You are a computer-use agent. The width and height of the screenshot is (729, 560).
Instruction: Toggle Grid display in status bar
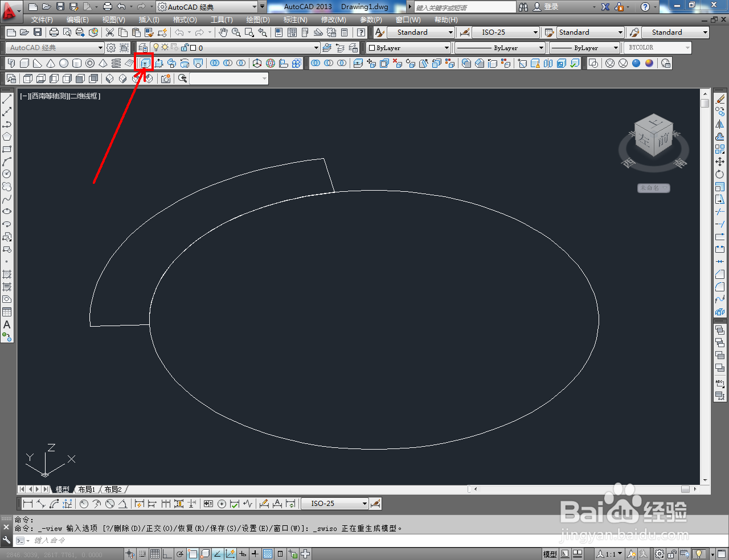(x=155, y=554)
